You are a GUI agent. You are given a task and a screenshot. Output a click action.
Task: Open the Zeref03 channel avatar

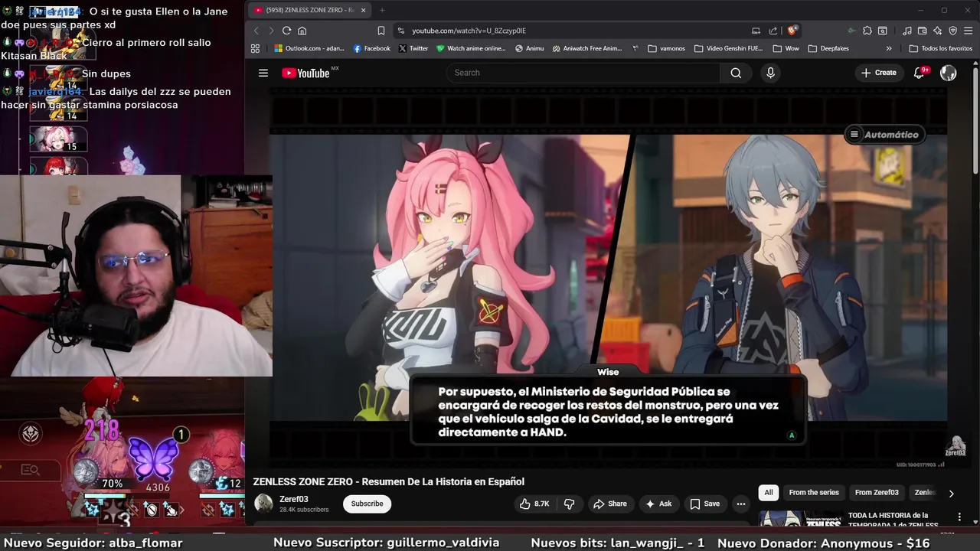click(x=263, y=503)
